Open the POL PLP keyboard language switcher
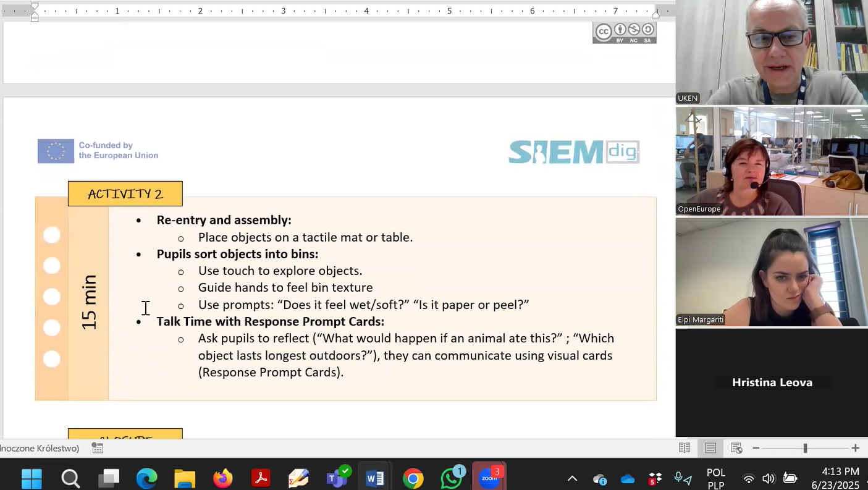 click(x=715, y=478)
